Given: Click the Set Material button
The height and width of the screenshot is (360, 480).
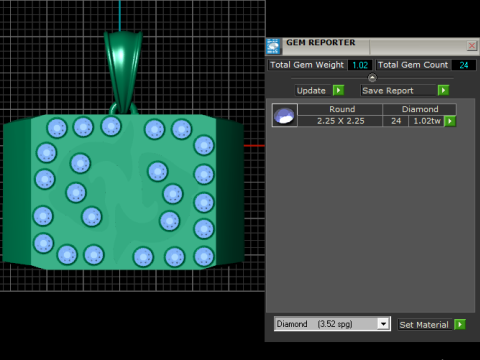Looking at the screenshot, I should click(425, 325).
